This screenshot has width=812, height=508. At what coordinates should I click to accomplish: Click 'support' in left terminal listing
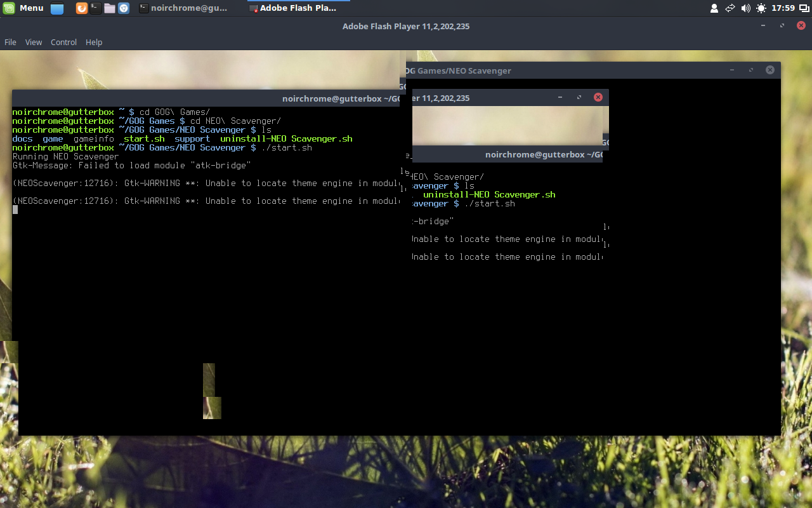(192, 138)
